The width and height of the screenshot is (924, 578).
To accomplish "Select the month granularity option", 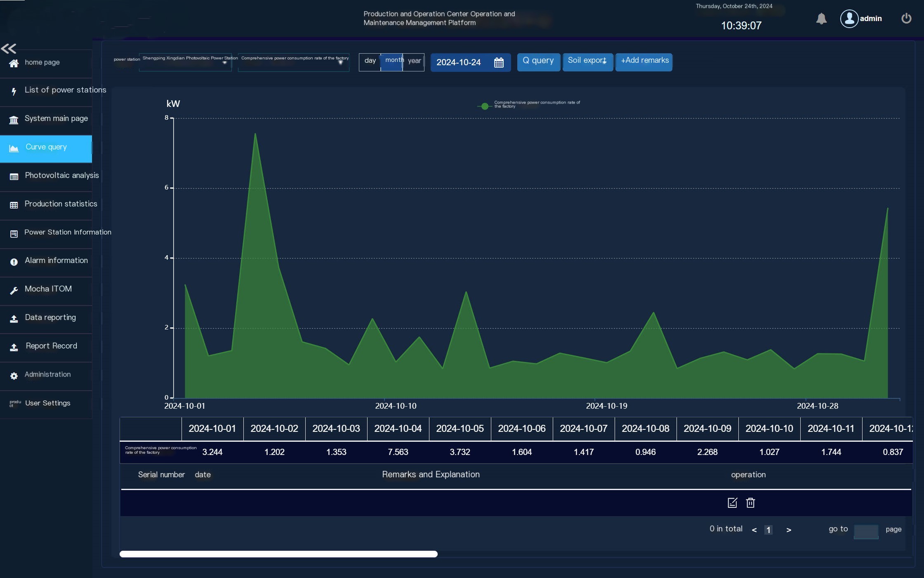I will 392,61.
